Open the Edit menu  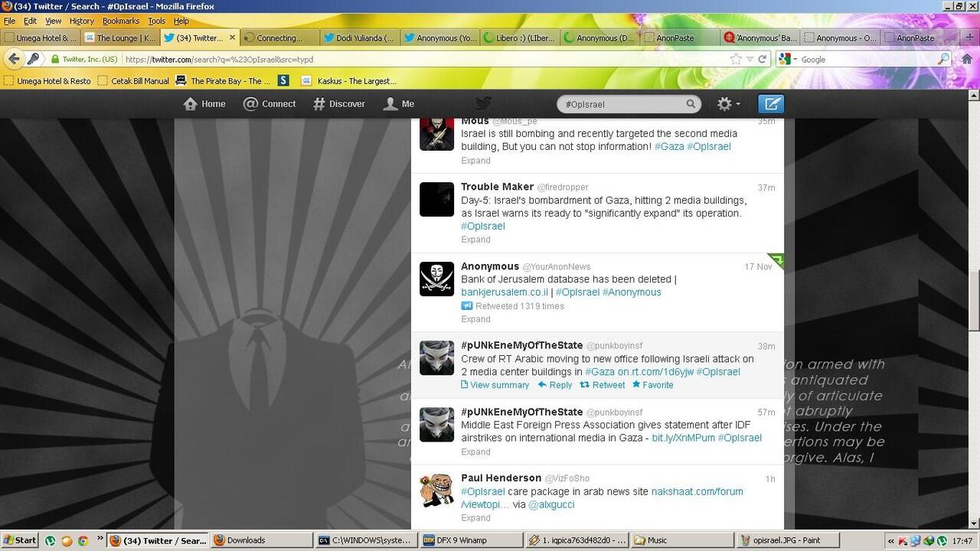30,21
